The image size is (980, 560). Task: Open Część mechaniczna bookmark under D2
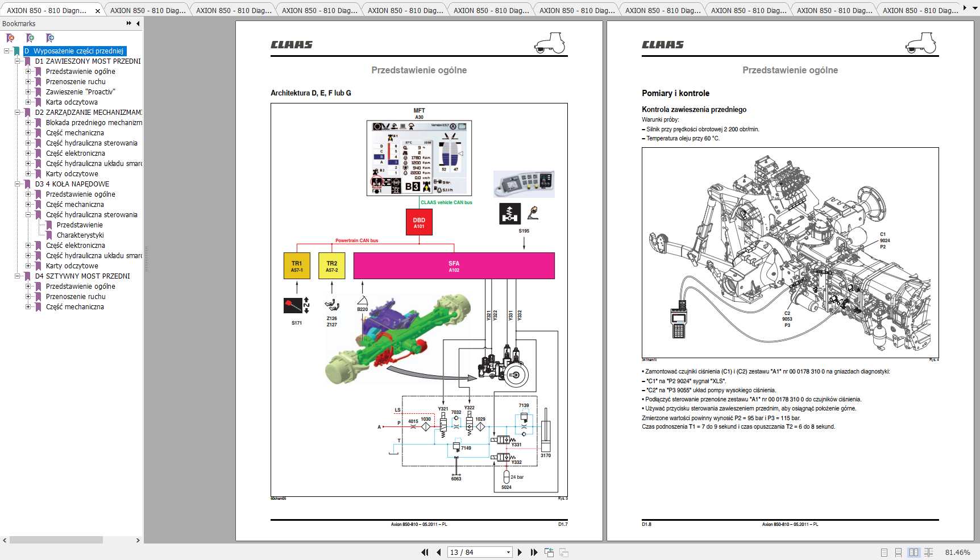pos(75,132)
